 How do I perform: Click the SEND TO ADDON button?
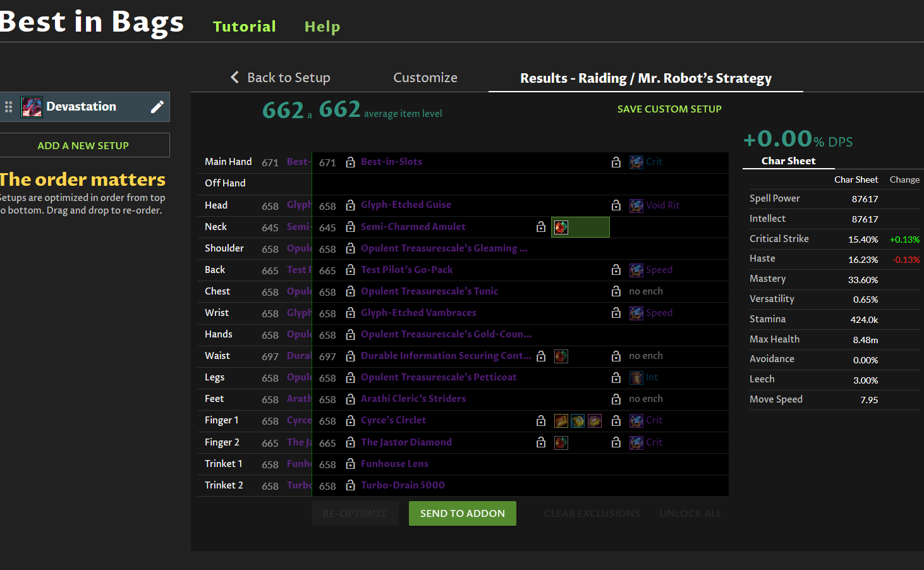click(463, 513)
